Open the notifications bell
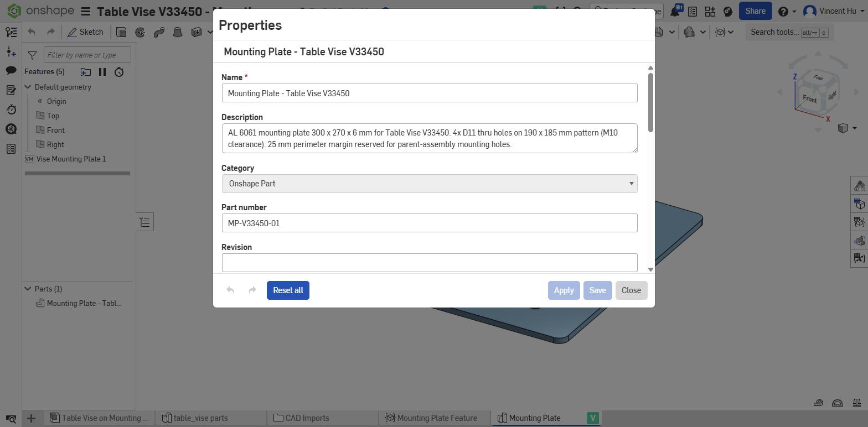 click(x=675, y=11)
